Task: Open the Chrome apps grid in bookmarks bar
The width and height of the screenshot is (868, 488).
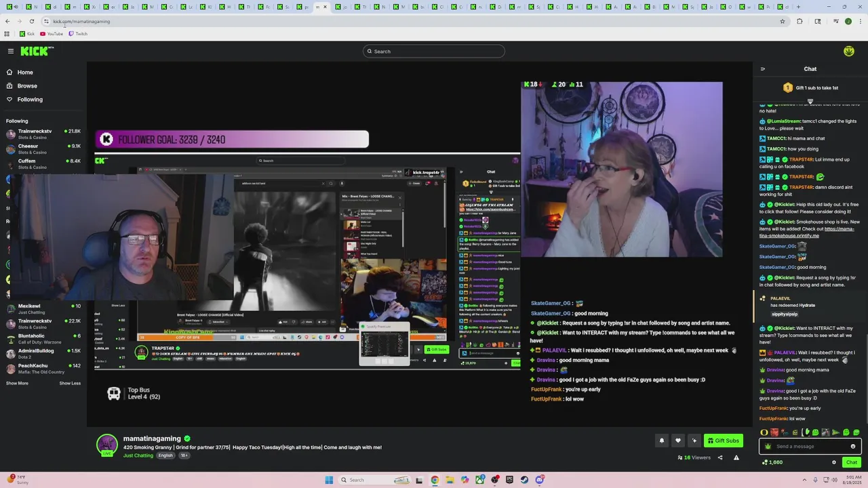Action: pos(7,33)
